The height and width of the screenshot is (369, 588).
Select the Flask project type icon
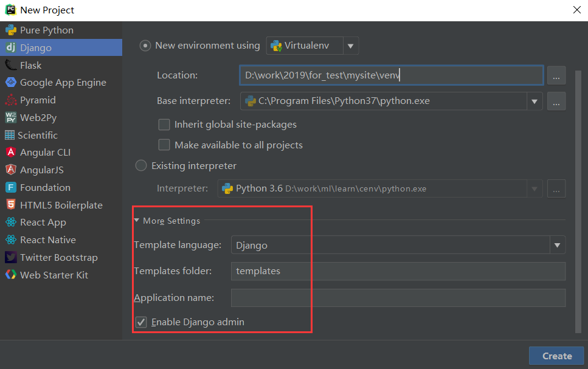(10, 65)
